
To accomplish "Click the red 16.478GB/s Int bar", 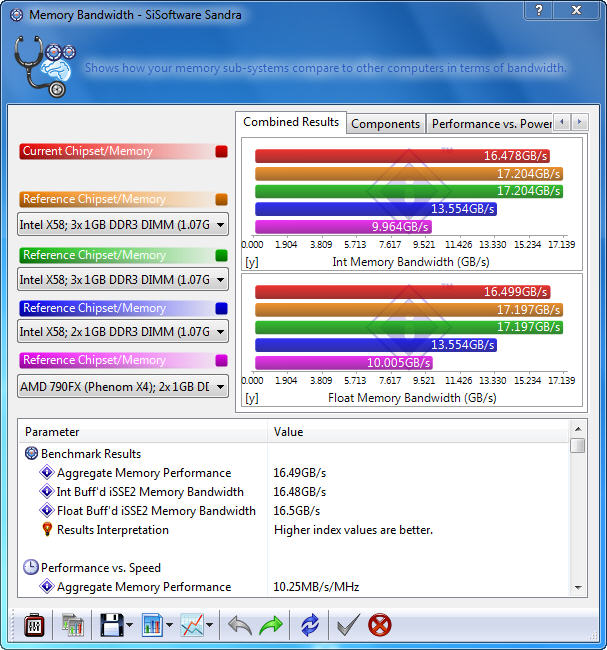I will click(402, 156).
